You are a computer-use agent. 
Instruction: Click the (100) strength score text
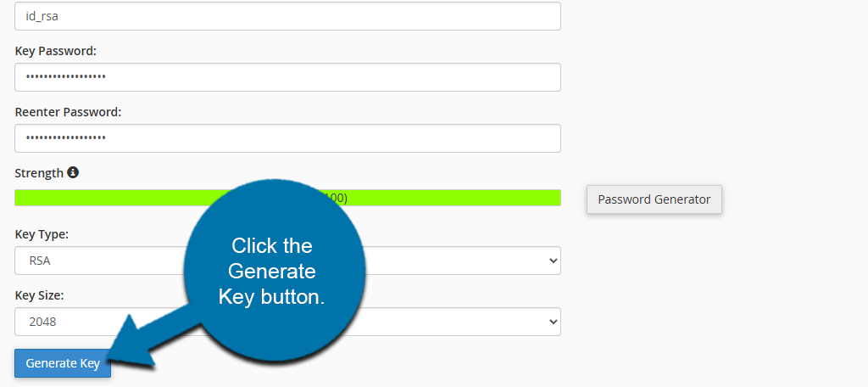click(x=336, y=198)
